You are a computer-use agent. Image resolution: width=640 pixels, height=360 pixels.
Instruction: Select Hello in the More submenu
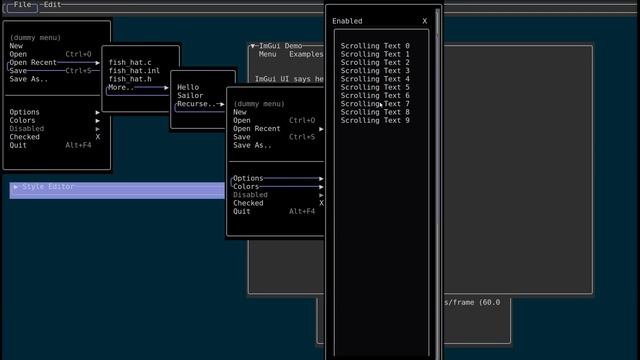coord(188,87)
